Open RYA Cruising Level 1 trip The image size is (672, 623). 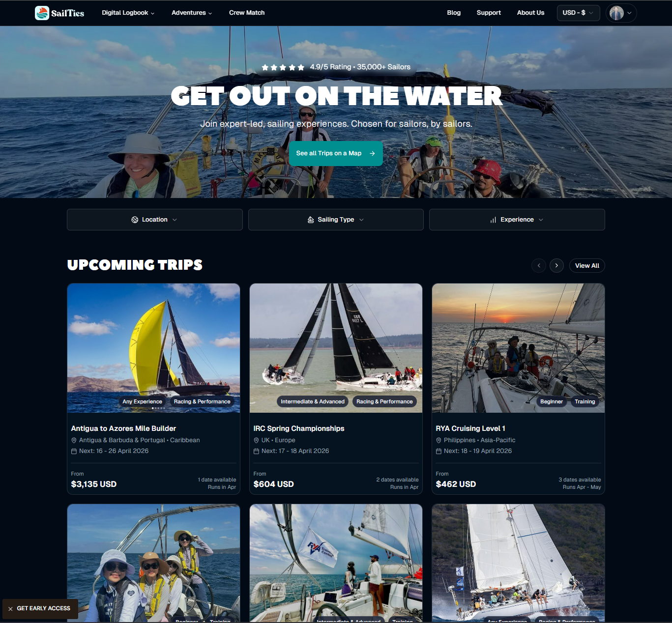[470, 428]
